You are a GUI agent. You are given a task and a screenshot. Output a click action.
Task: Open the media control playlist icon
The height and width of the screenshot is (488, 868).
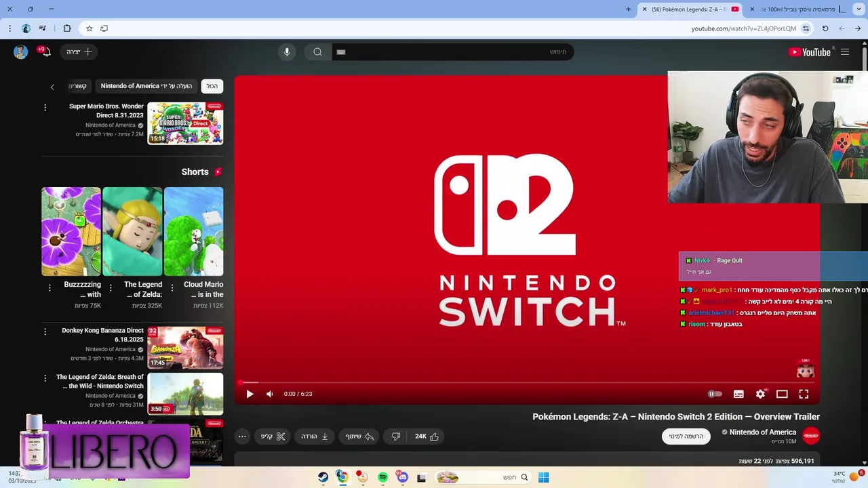point(43,28)
